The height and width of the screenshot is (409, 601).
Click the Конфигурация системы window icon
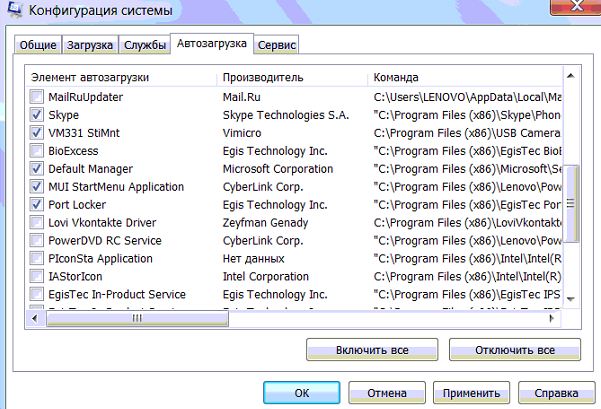pos(15,10)
